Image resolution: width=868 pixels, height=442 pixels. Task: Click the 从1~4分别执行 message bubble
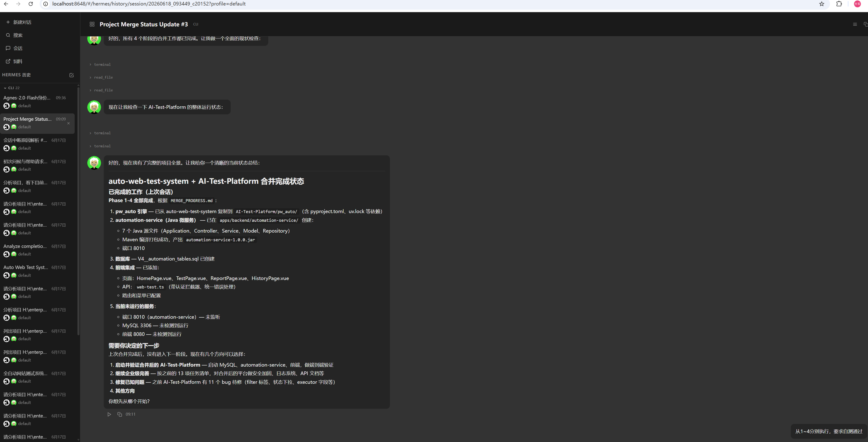(x=829, y=431)
